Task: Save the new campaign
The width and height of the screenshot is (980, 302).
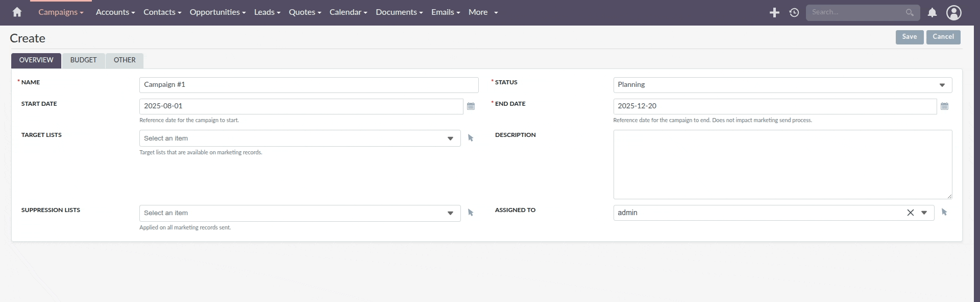Action: 909,37
